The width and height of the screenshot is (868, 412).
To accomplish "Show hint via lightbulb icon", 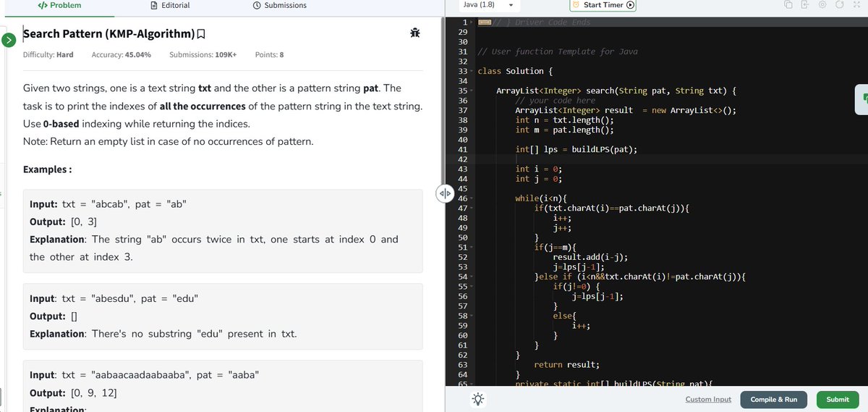I will click(478, 399).
